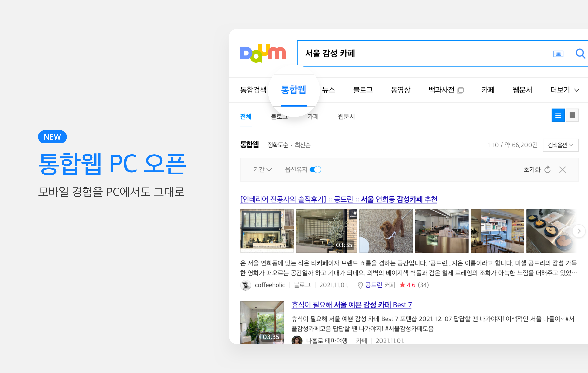The height and width of the screenshot is (373, 588).
Task: Expand the 기간 dropdown
Action: 262,169
